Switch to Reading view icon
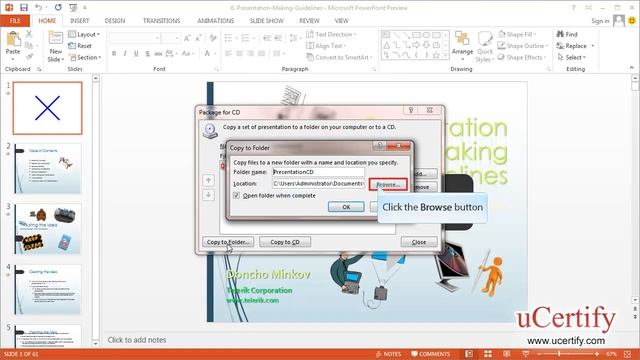Screen dimensions: 640x360 point(507,354)
